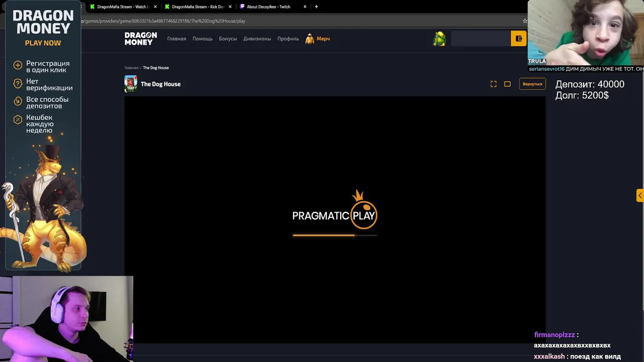Image resolution: width=644 pixels, height=362 pixels.
Task: Click the browser address bar URL
Action: (x=163, y=21)
